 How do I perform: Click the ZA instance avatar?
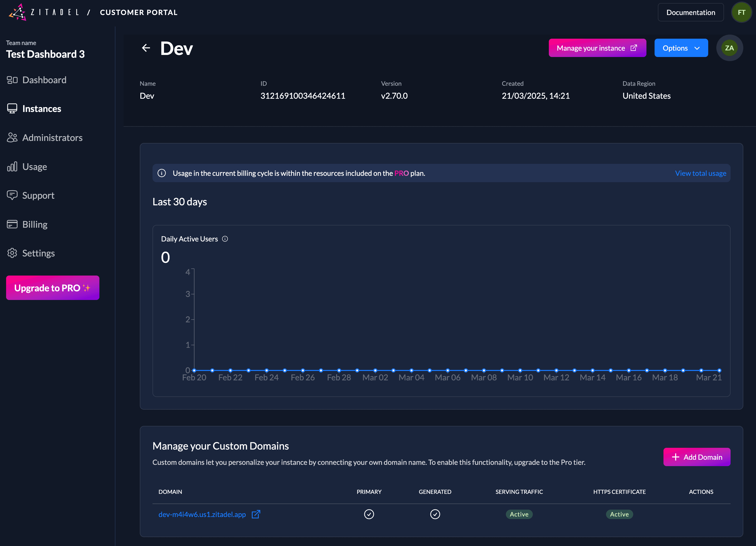(729, 48)
